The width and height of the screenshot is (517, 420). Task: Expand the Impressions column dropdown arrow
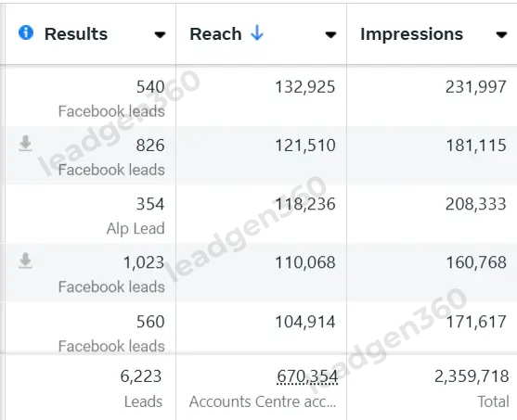501,34
